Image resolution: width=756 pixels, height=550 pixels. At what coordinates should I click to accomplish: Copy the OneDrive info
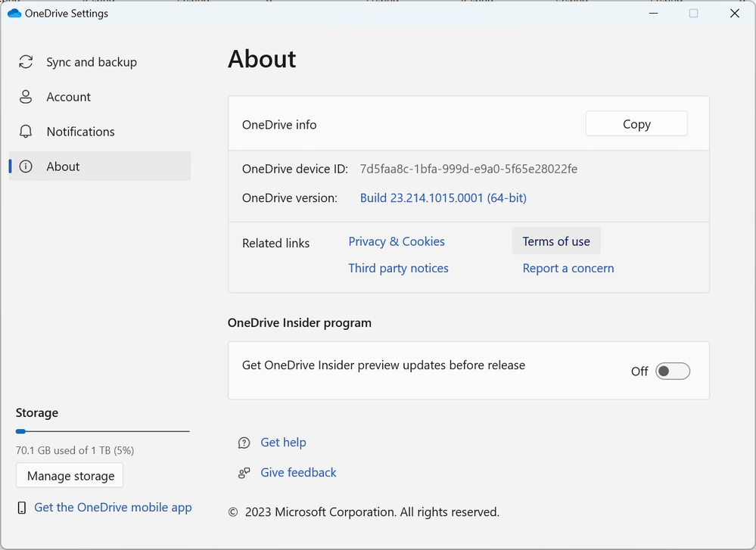click(x=636, y=124)
